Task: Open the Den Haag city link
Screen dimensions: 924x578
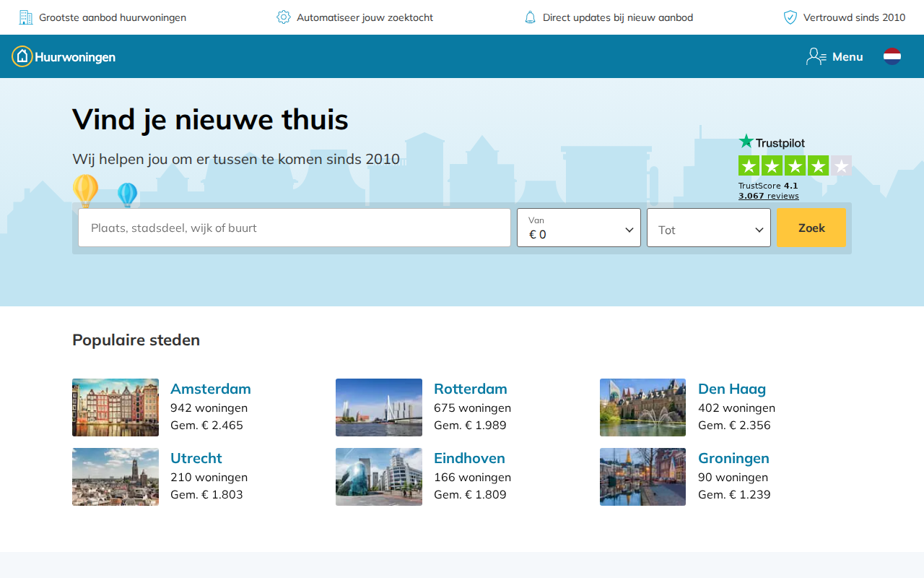Action: pos(732,389)
